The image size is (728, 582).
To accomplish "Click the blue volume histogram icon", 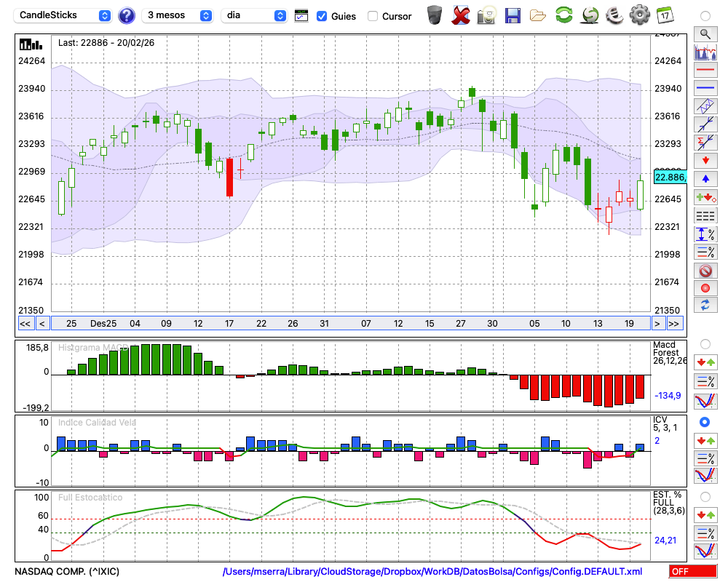I will point(705,52).
